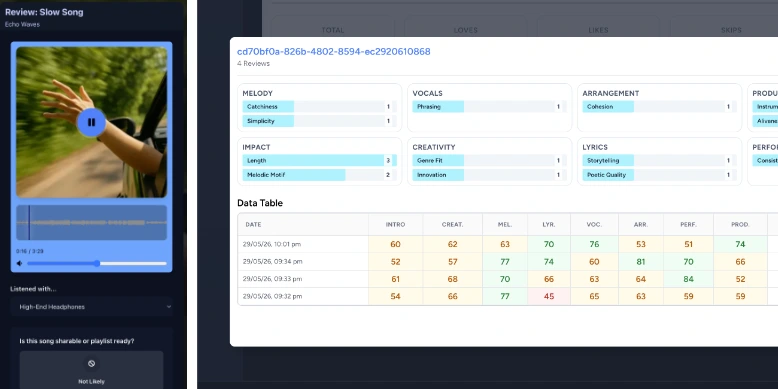Click the Melodic Motif bar
This screenshot has height=389, width=778.
click(x=319, y=175)
